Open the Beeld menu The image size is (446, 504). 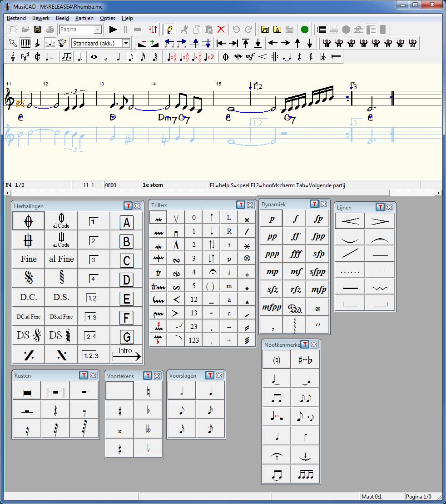click(x=62, y=18)
